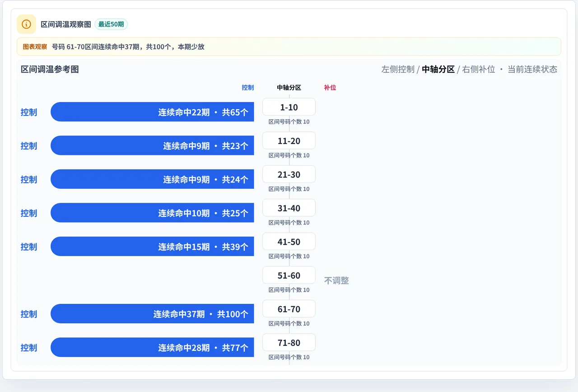
Task: Click the 区间调温参考图 heading
Action: (x=50, y=69)
